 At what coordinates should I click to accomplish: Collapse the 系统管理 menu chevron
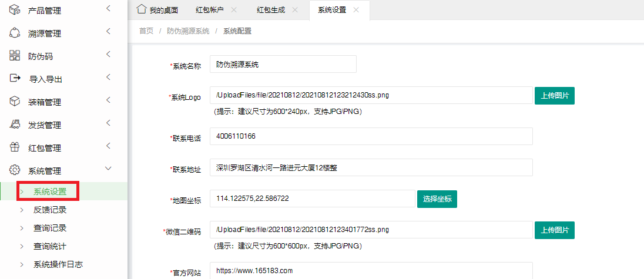[x=108, y=169]
